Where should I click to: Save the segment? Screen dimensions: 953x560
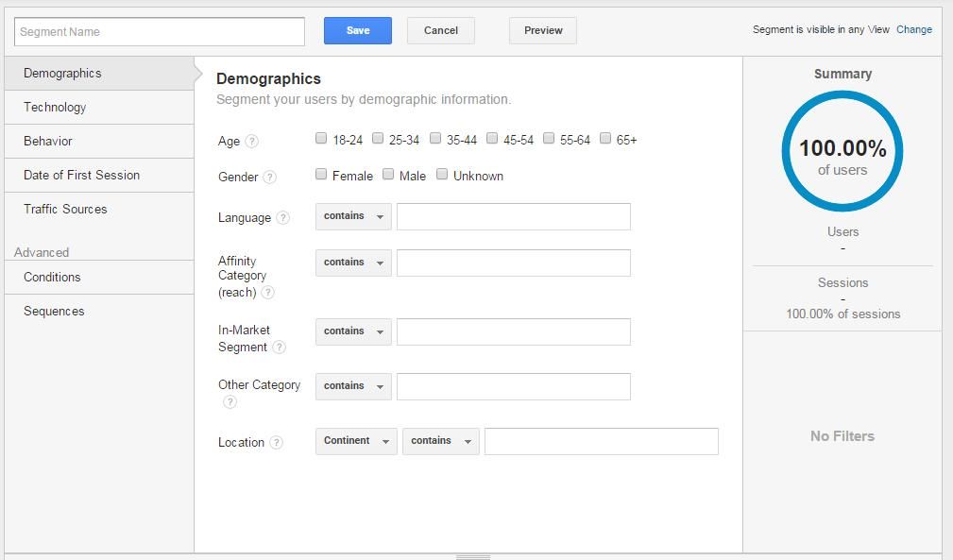pyautogui.click(x=357, y=30)
